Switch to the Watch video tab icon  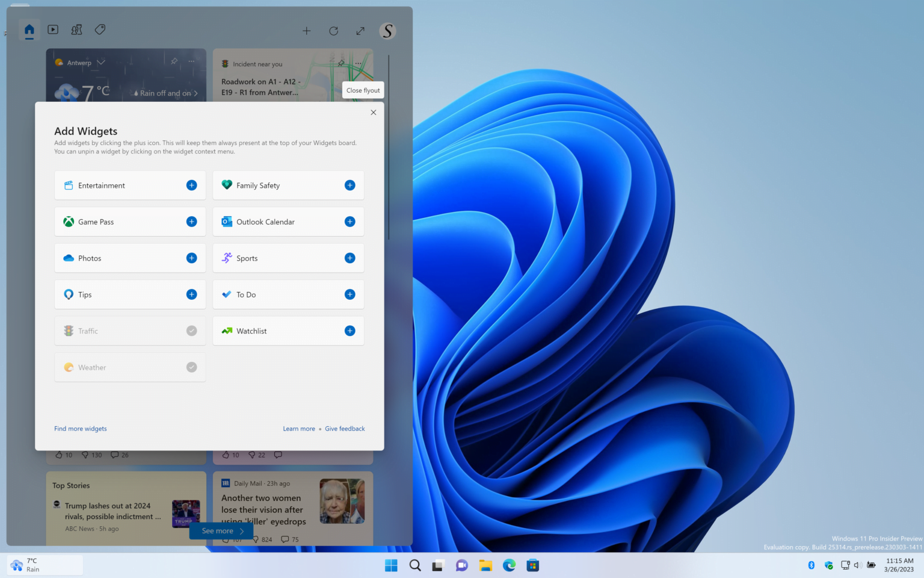click(53, 30)
